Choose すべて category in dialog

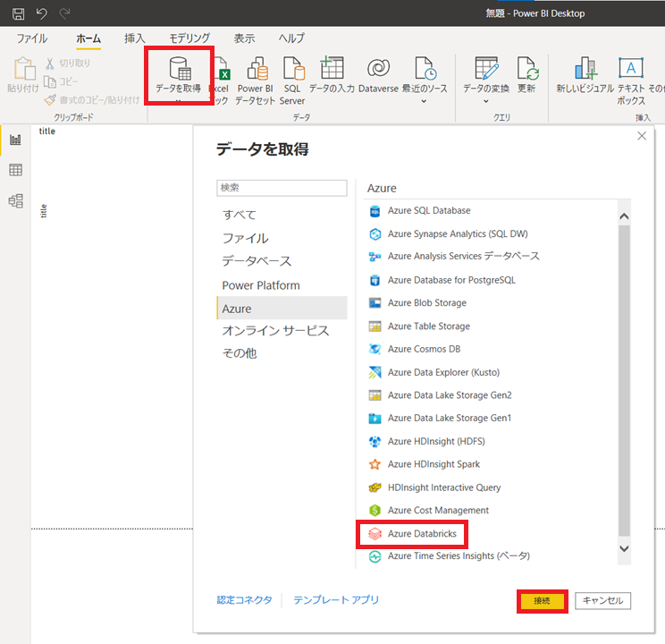[282, 215]
